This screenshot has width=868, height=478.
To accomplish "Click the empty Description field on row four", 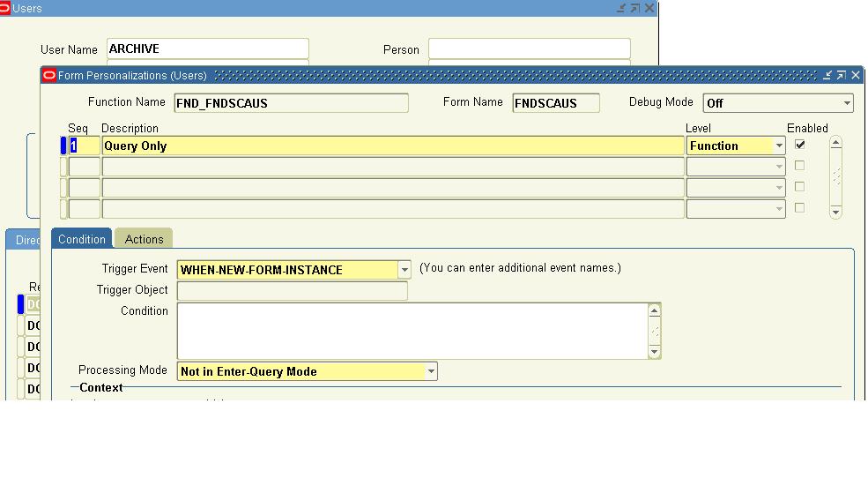I will (393, 209).
